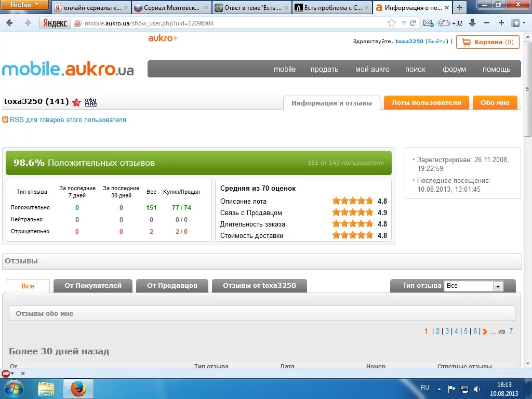Click the volume speaker tray icon
The height and width of the screenshot is (399, 532).
click(x=477, y=389)
